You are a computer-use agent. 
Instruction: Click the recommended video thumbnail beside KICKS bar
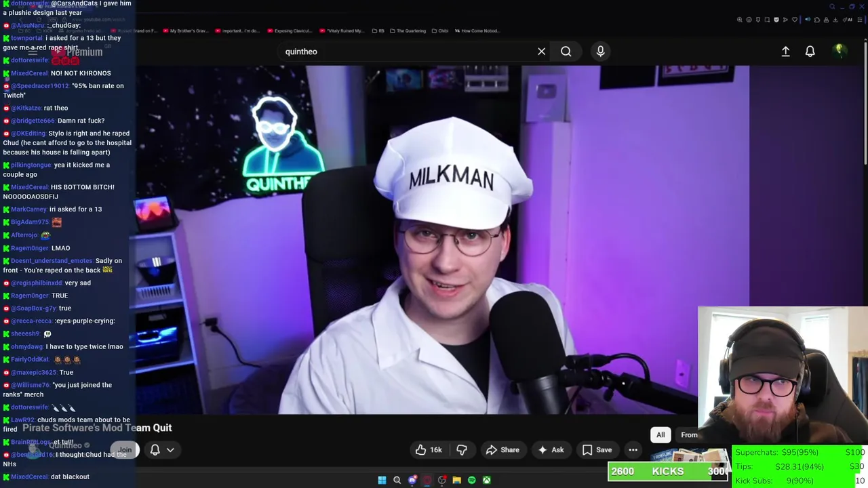pos(688,456)
